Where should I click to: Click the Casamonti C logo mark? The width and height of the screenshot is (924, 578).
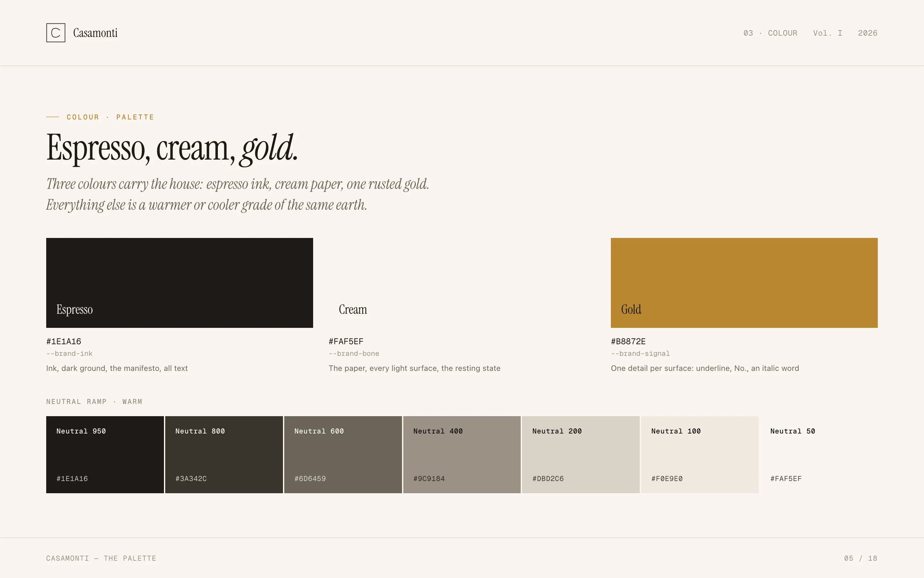pos(56,33)
